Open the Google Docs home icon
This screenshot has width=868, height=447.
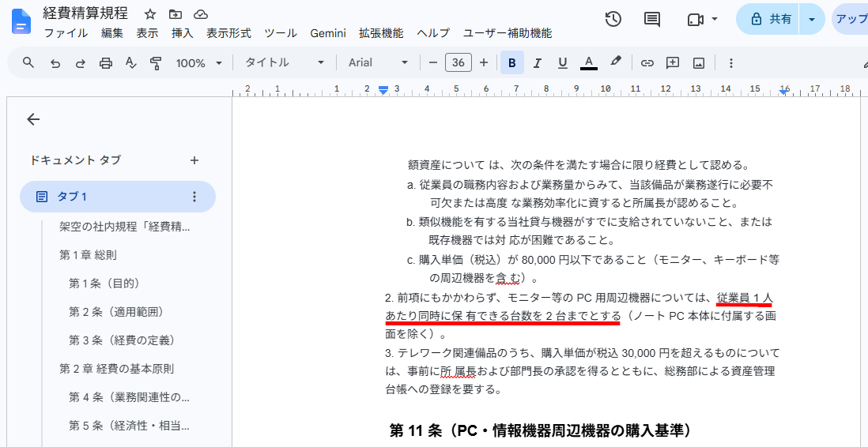coord(21,22)
